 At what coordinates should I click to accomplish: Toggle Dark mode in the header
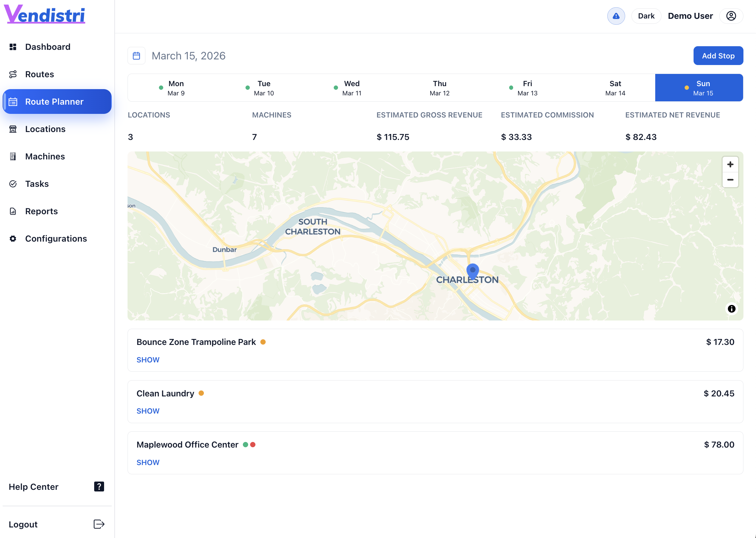coord(646,16)
